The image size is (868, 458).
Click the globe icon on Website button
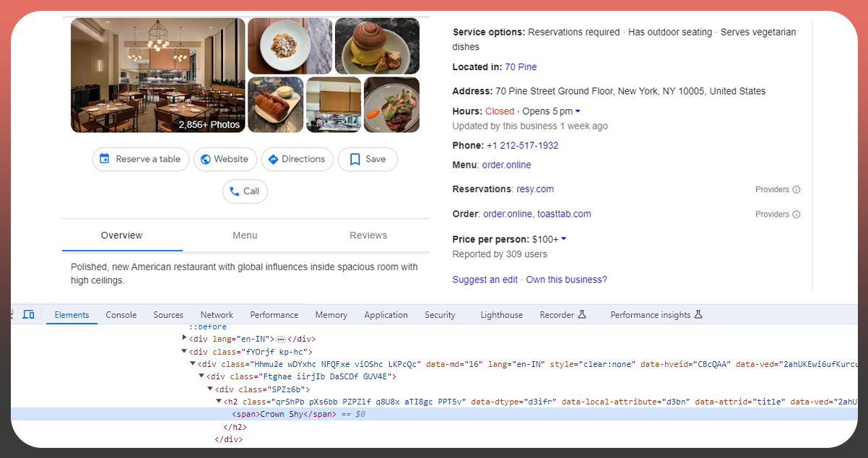(206, 159)
